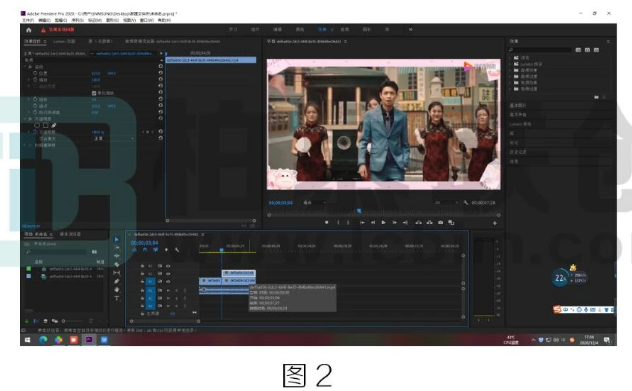Toggle Snap magnet in timeline
Viewport: 632px width, 391px height.
pos(145,250)
